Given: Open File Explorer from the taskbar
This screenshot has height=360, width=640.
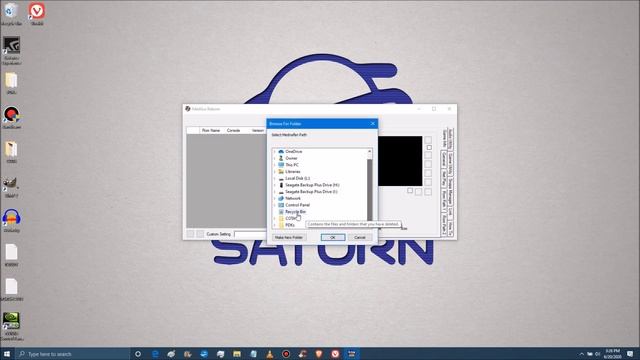Looking at the screenshot, I should click(237, 354).
